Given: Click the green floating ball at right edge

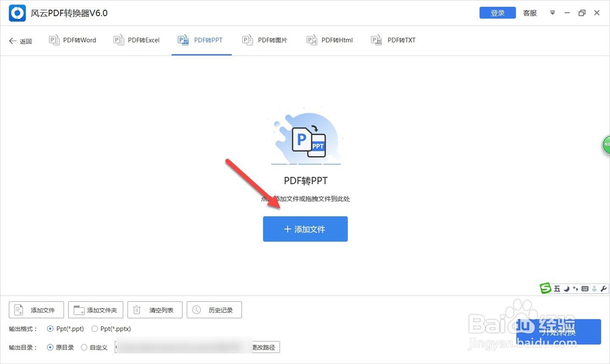Looking at the screenshot, I should pos(606,145).
